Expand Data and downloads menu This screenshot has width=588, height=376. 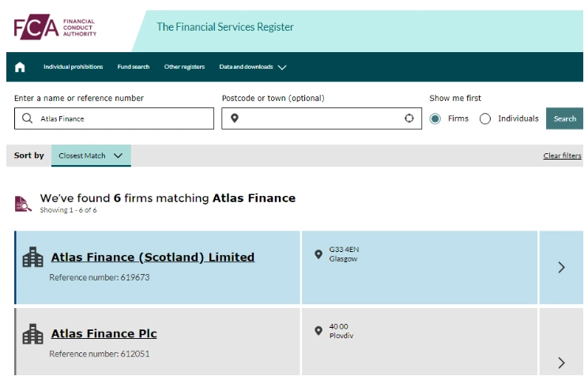253,66
